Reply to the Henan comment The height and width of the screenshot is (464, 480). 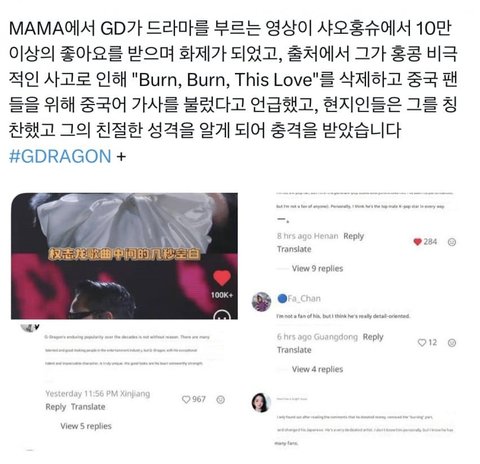[x=353, y=236]
